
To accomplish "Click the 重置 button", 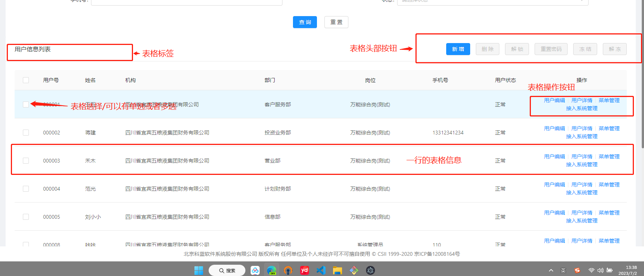I will (x=336, y=22).
